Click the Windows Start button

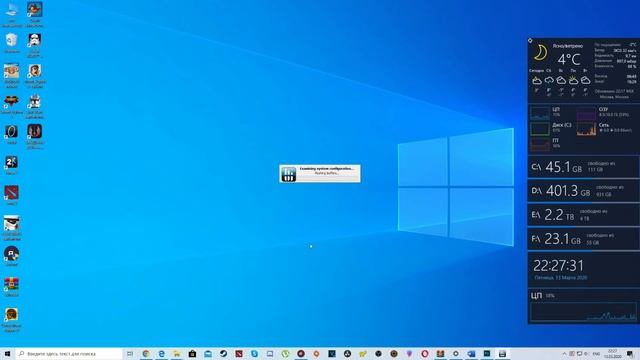click(x=7, y=353)
